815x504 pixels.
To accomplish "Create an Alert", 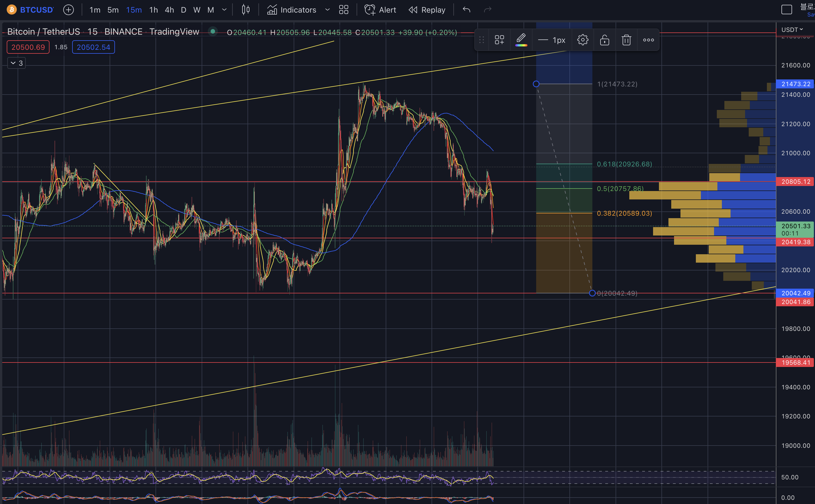I will click(380, 10).
